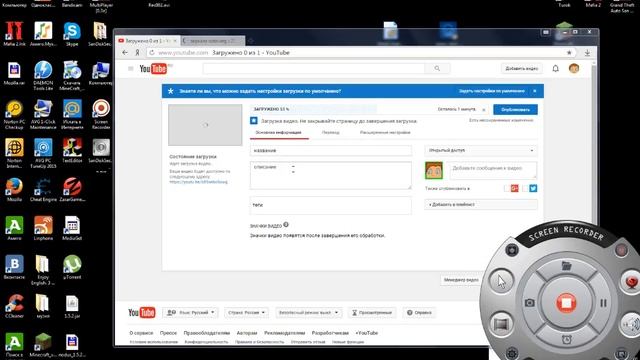Open the privacy access dropdown
The width and height of the screenshot is (640, 360).
tap(481, 150)
